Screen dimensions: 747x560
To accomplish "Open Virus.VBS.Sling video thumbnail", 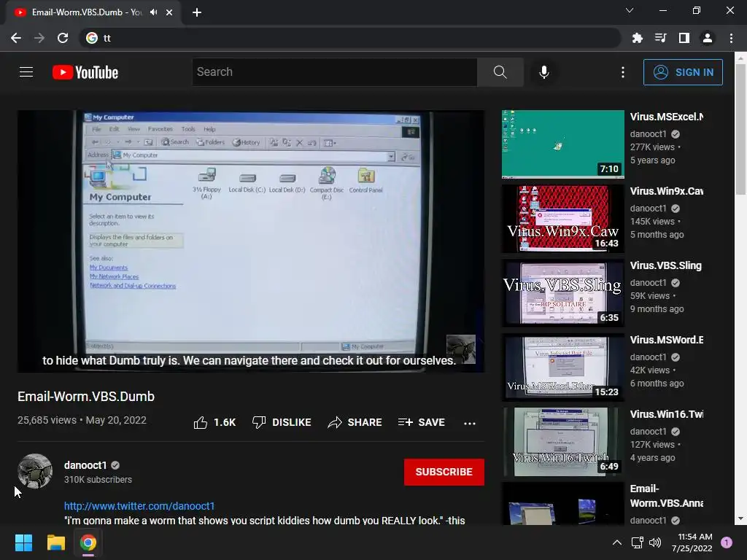I will (x=562, y=293).
